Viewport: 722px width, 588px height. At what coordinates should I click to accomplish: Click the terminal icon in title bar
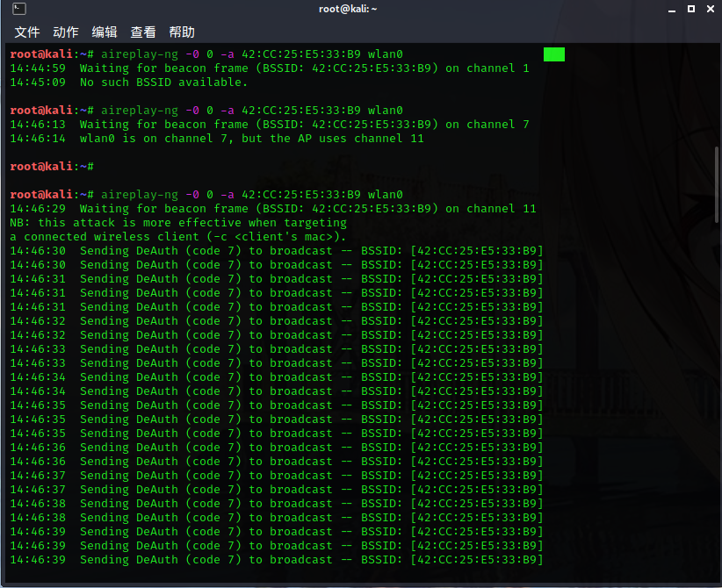(18, 9)
